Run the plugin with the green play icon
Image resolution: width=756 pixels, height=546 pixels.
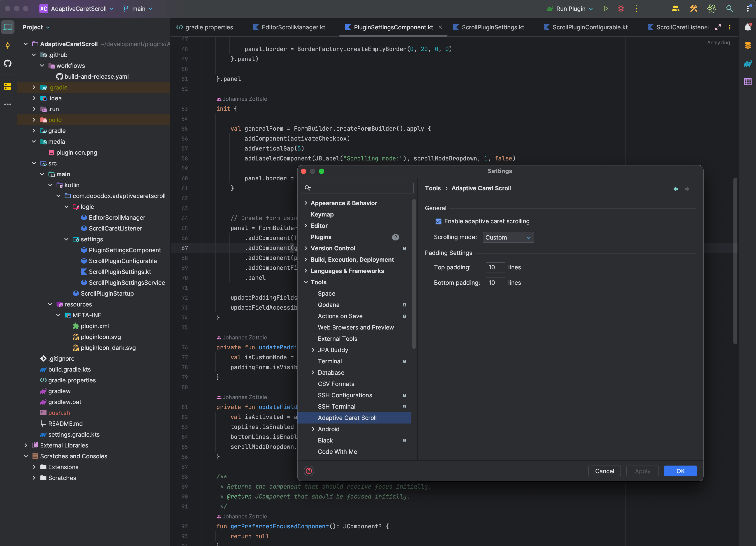[x=606, y=9]
